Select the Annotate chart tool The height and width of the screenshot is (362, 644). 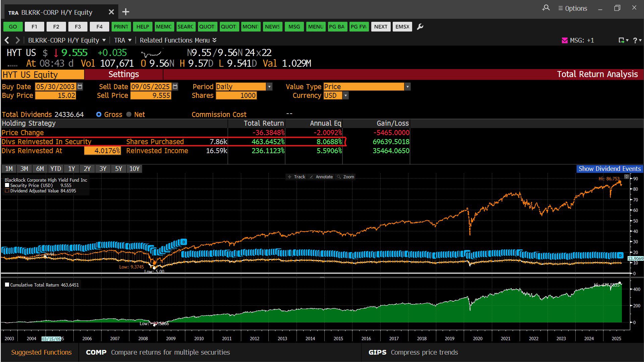[321, 177]
